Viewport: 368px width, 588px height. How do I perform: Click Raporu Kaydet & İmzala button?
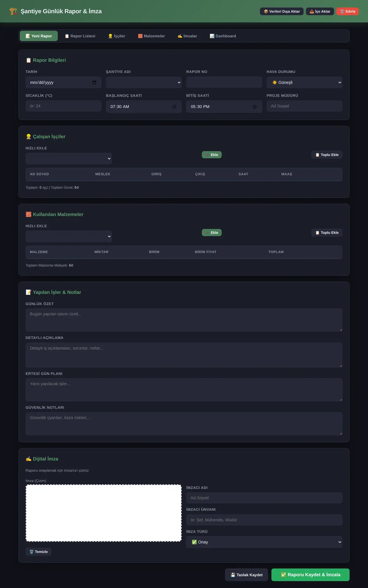pyautogui.click(x=310, y=575)
